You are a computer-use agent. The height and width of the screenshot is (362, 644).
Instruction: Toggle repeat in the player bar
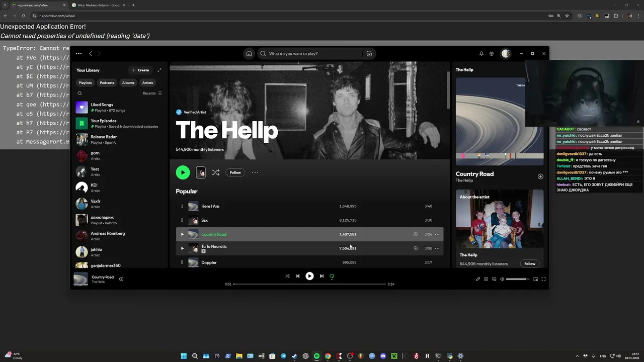pos(332,276)
